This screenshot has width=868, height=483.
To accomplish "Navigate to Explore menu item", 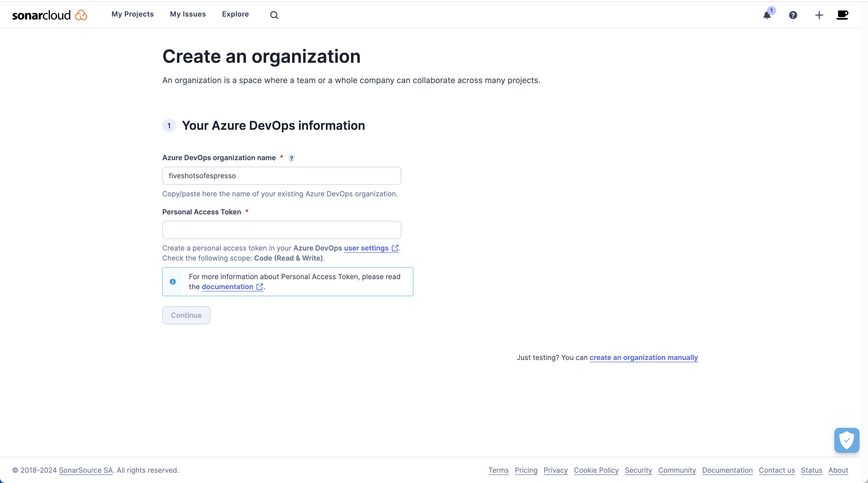I will coord(235,14).
